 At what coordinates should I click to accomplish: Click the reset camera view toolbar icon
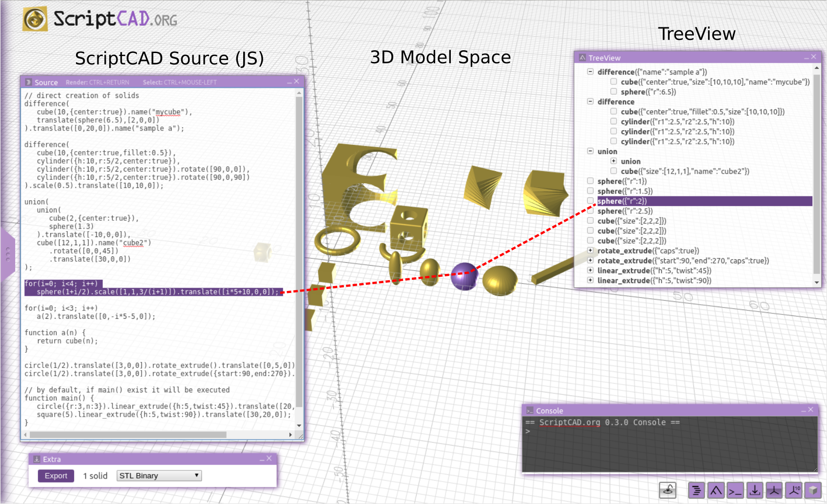tap(668, 490)
